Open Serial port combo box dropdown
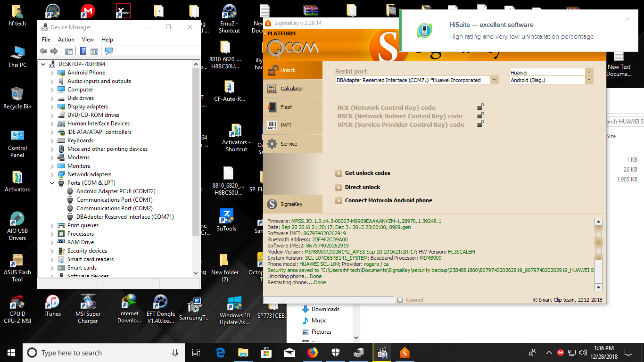This screenshot has width=644, height=362. (495, 80)
